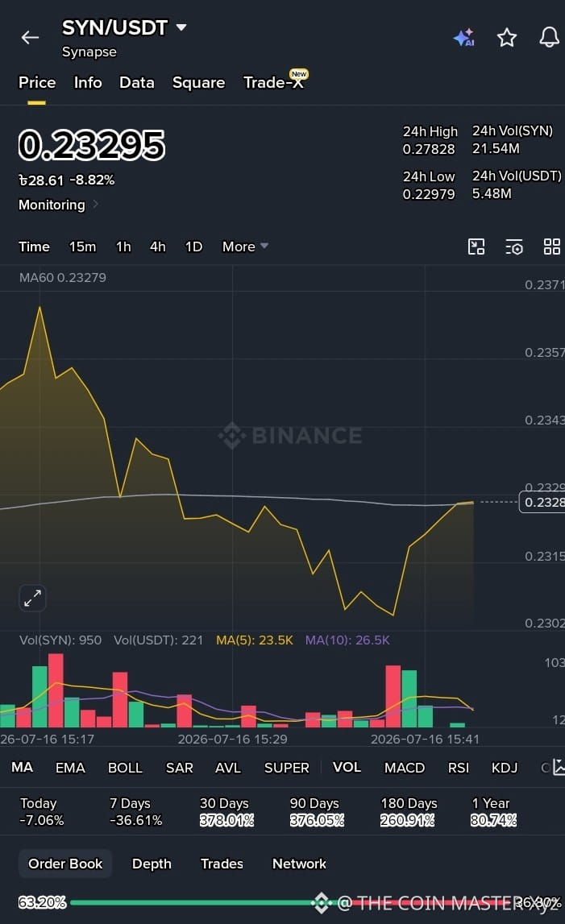565x924 pixels.
Task: Toggle the VOL sub-indicator
Action: [x=347, y=767]
